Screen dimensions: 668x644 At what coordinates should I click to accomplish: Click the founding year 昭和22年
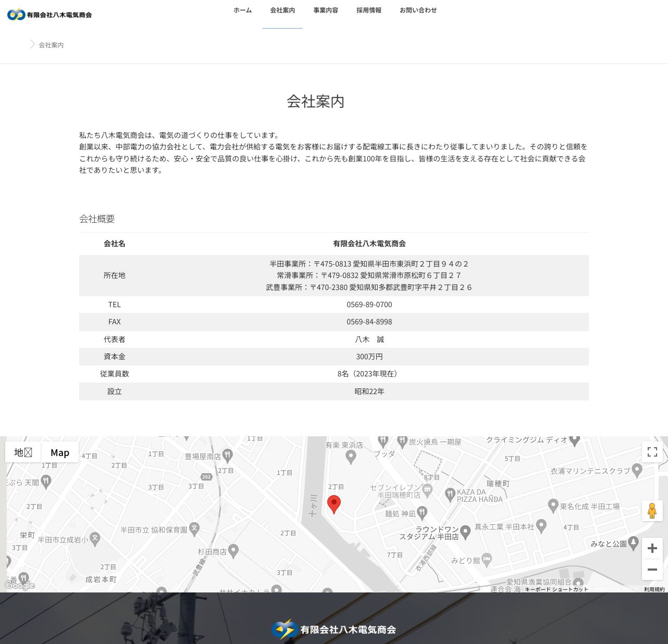point(369,392)
